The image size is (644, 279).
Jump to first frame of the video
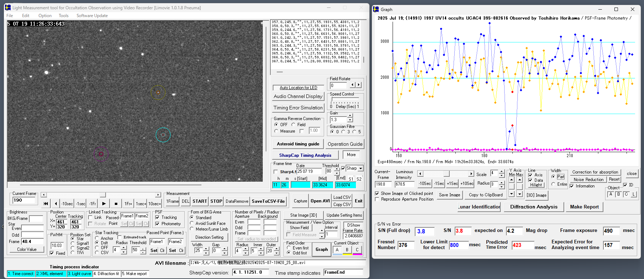coord(46,204)
